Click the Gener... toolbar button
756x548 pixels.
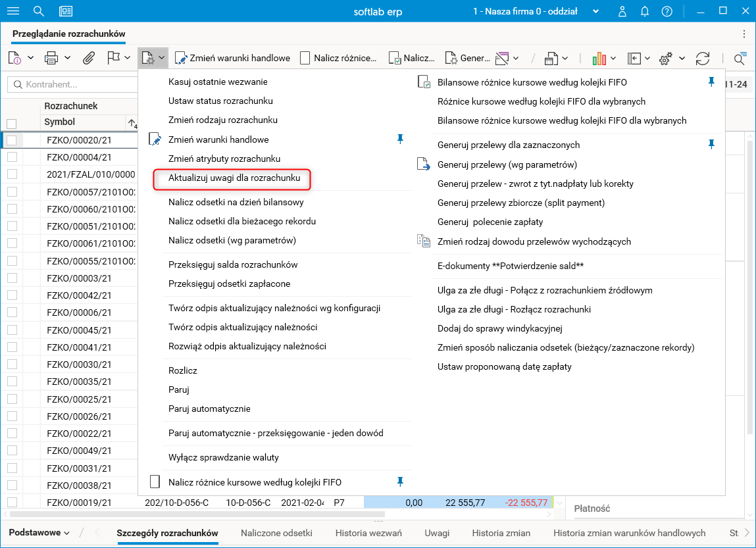tap(467, 59)
